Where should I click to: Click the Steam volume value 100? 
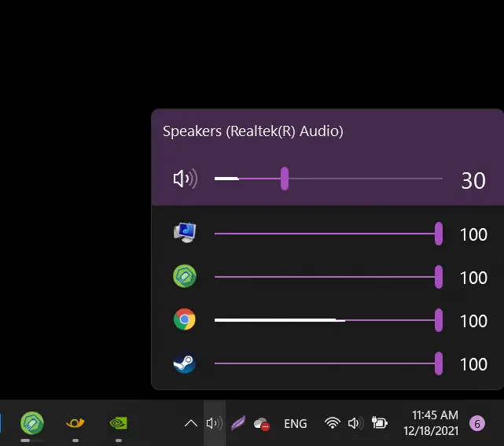pyautogui.click(x=473, y=364)
